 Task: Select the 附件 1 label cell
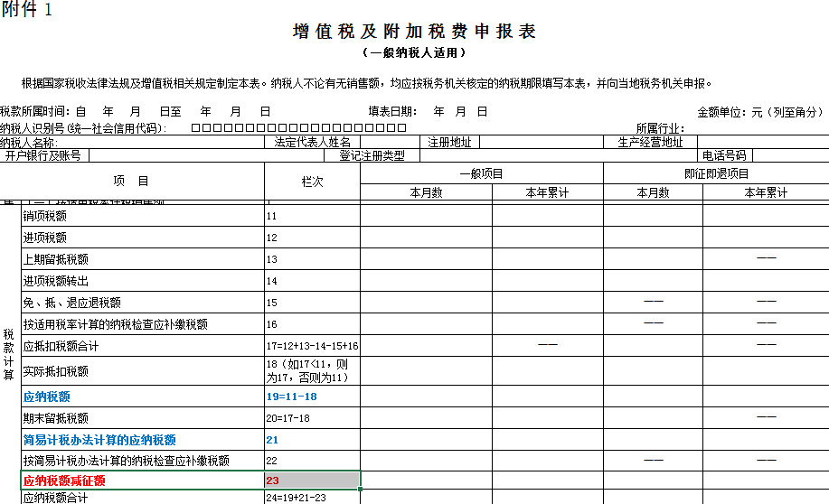(26, 9)
